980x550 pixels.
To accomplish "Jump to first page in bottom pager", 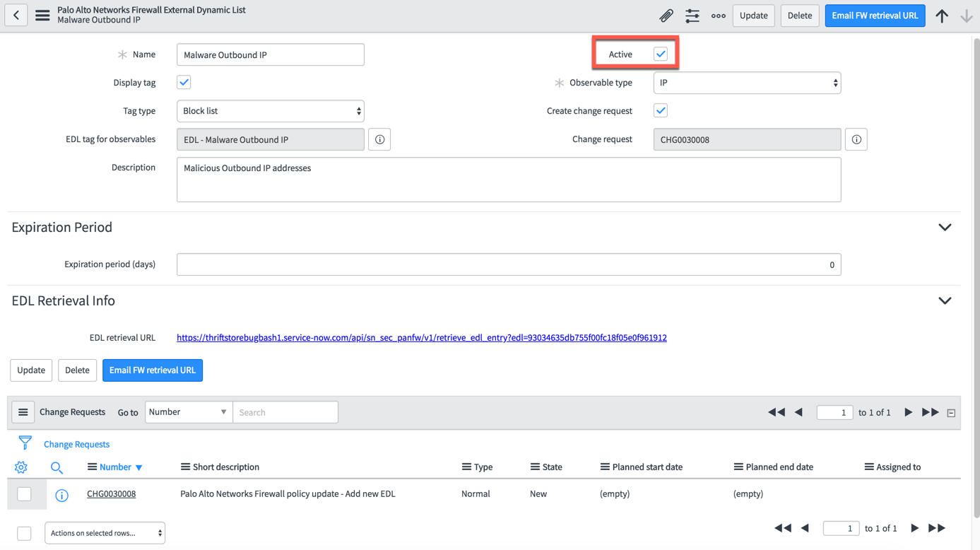I will (783, 528).
